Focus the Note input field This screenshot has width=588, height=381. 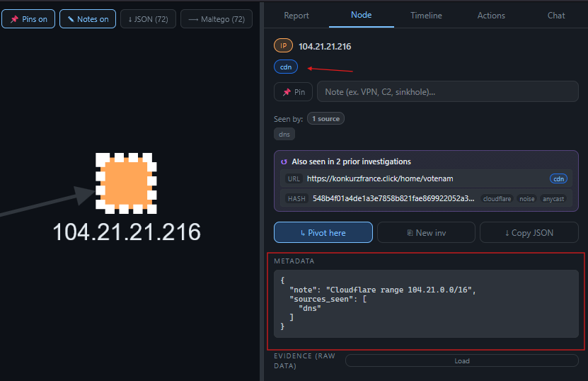448,91
